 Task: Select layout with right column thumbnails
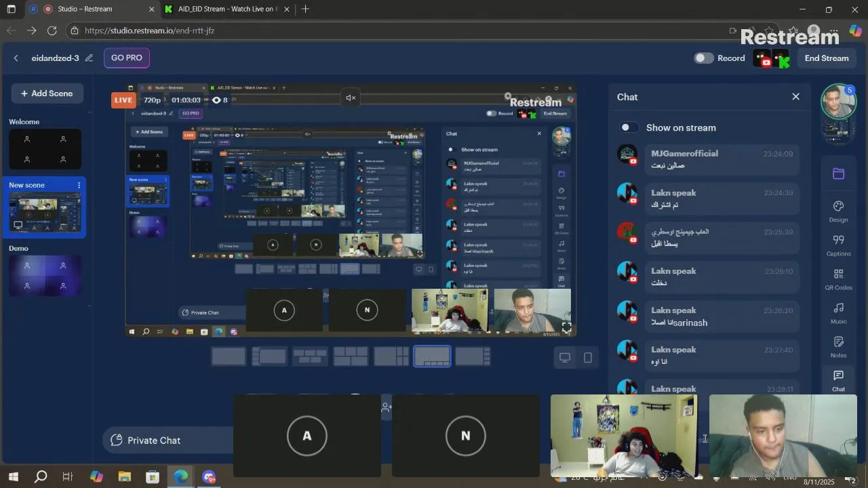473,356
